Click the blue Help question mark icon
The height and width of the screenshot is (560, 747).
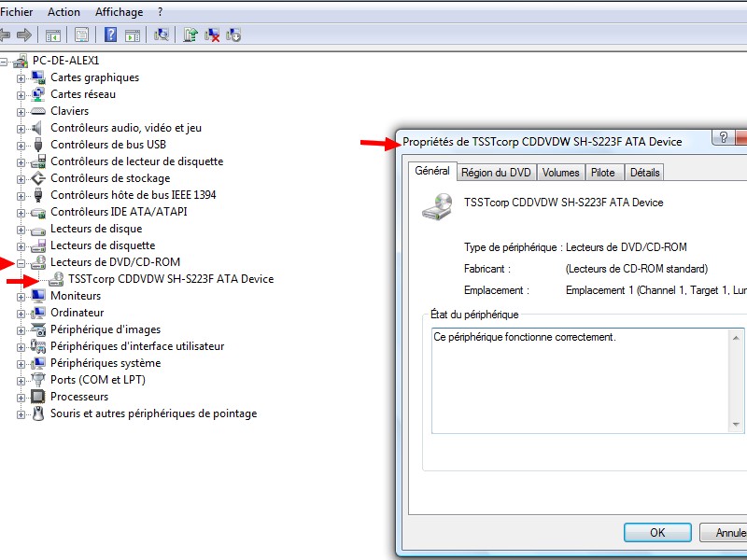pyautogui.click(x=110, y=35)
